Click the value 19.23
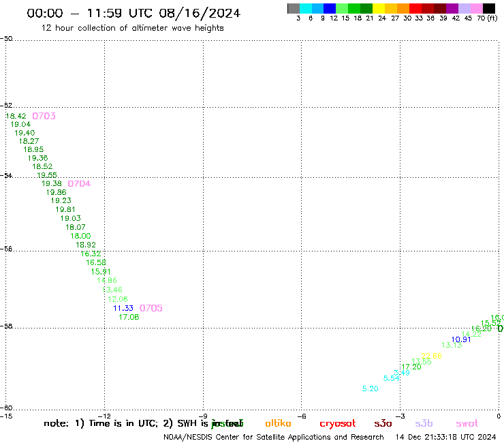The image size is (504, 443). click(61, 201)
